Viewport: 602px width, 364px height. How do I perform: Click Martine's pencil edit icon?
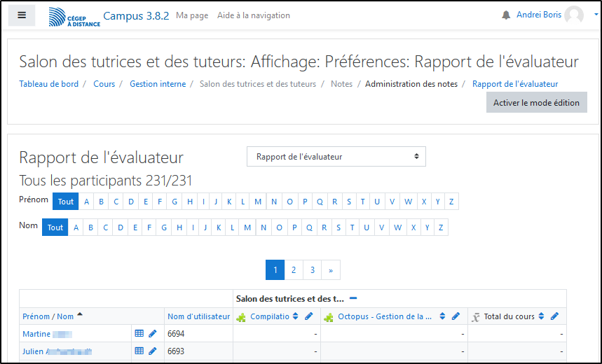[153, 334]
